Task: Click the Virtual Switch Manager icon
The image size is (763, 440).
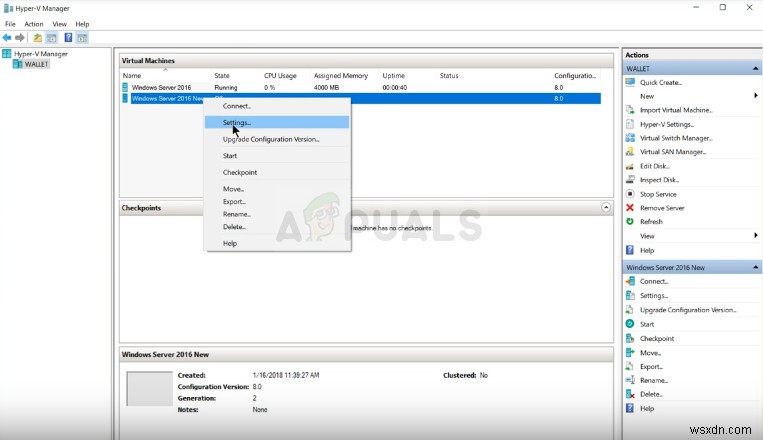Action: (630, 138)
